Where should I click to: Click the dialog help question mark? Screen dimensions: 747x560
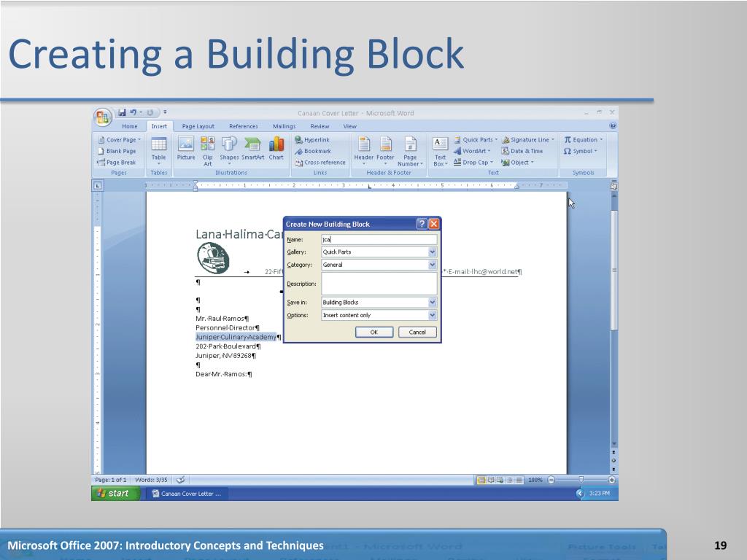pos(422,224)
